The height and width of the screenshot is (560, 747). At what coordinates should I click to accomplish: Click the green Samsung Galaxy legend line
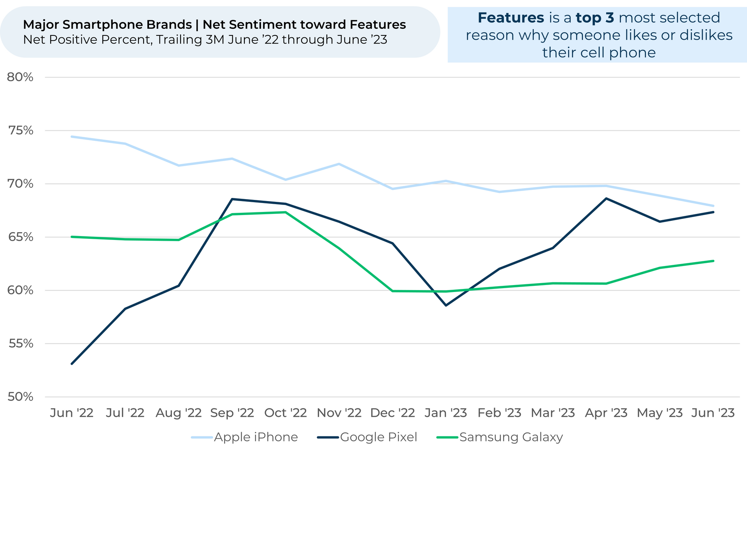point(448,437)
